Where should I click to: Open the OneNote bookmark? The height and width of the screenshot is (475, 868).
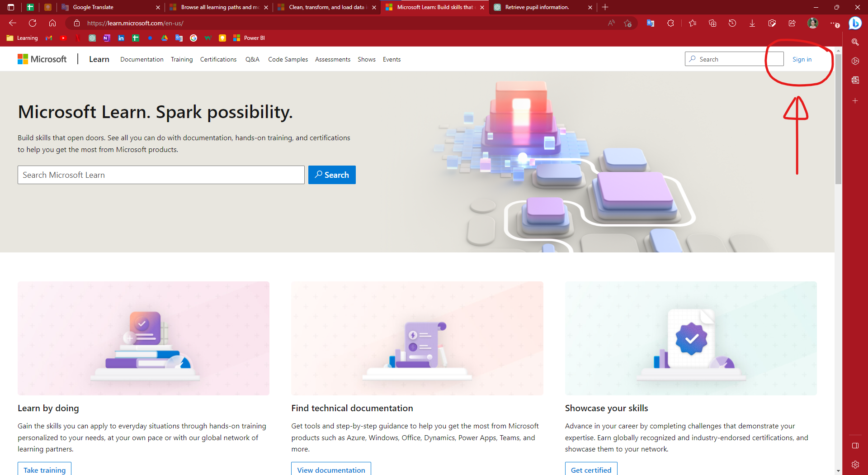[107, 38]
